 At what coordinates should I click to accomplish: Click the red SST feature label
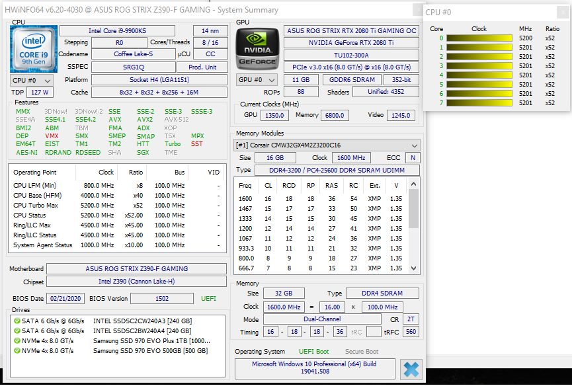pyautogui.click(x=197, y=143)
